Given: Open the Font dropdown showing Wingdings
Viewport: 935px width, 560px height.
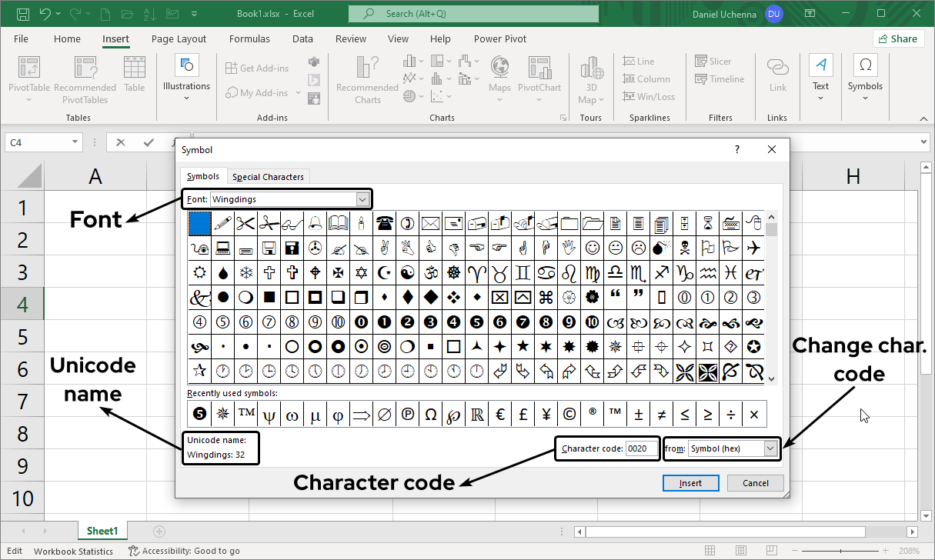Looking at the screenshot, I should pyautogui.click(x=362, y=199).
